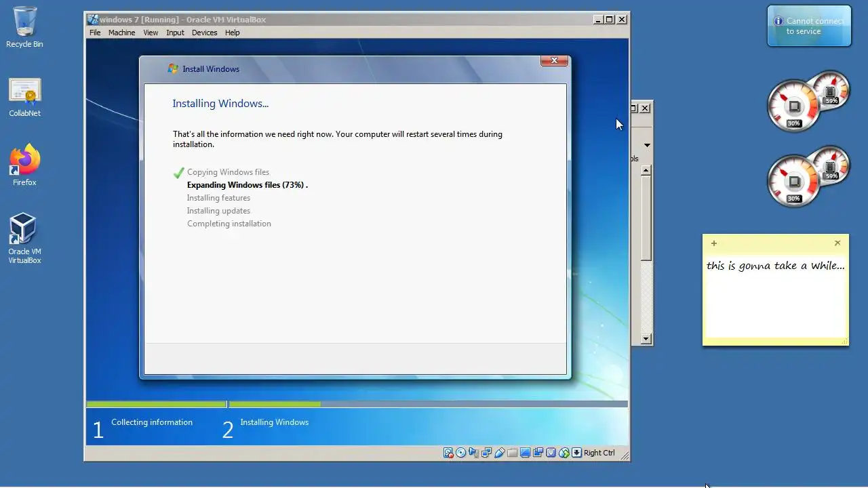Click the Completing installation line
The width and height of the screenshot is (868, 488).
coord(229,224)
